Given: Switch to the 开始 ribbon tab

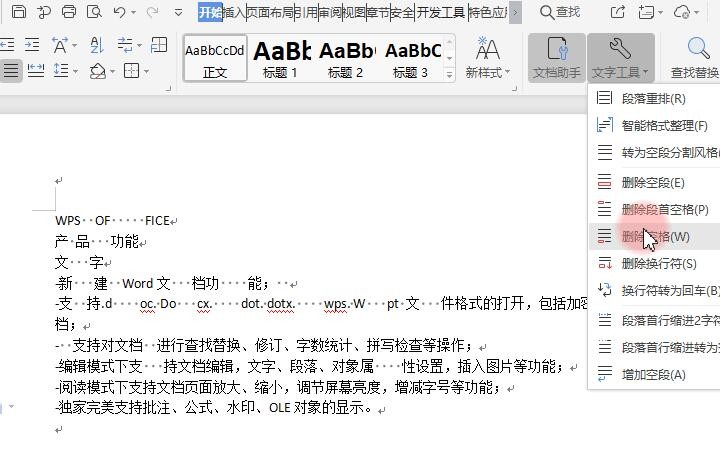Looking at the screenshot, I should point(210,12).
